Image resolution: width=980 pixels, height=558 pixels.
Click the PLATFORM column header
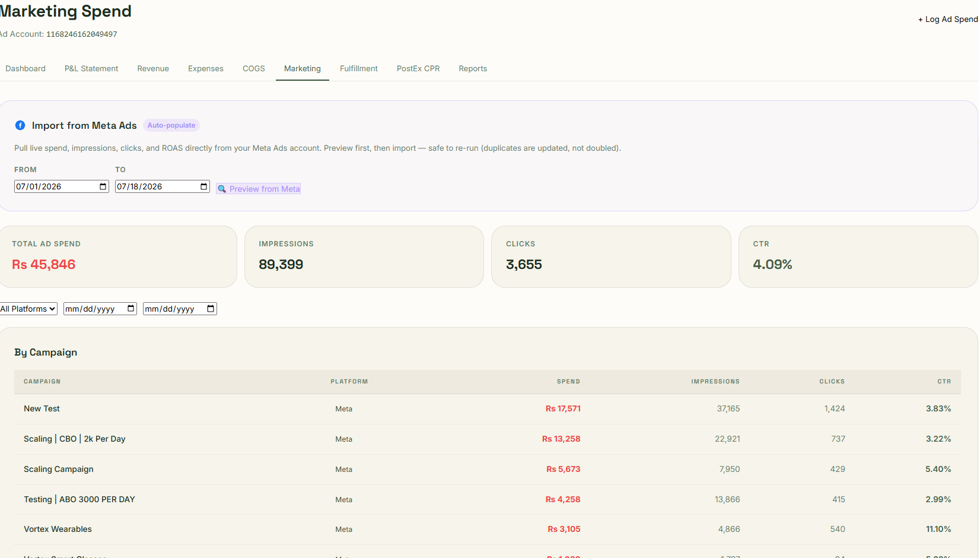pos(349,382)
